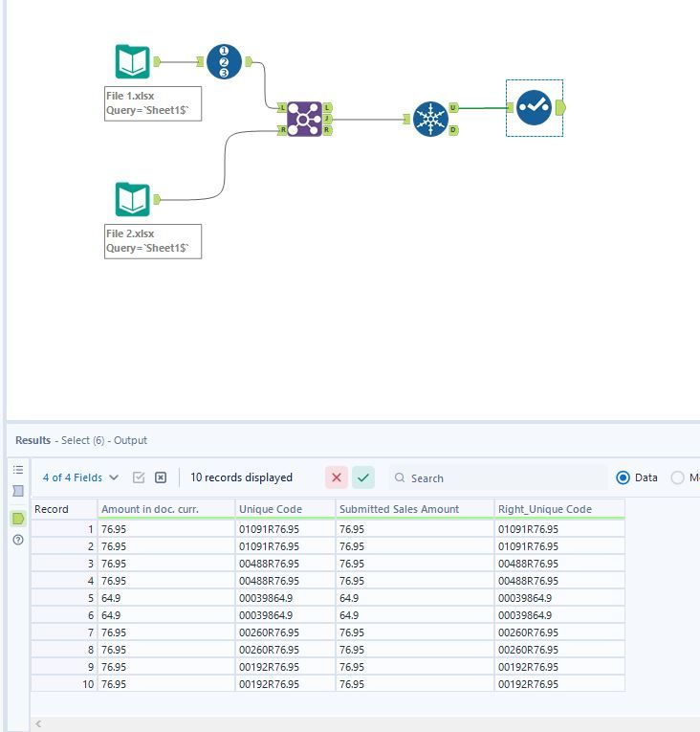Click the File 2 Input Data output anchor
The width and height of the screenshot is (700, 732).
click(x=157, y=199)
